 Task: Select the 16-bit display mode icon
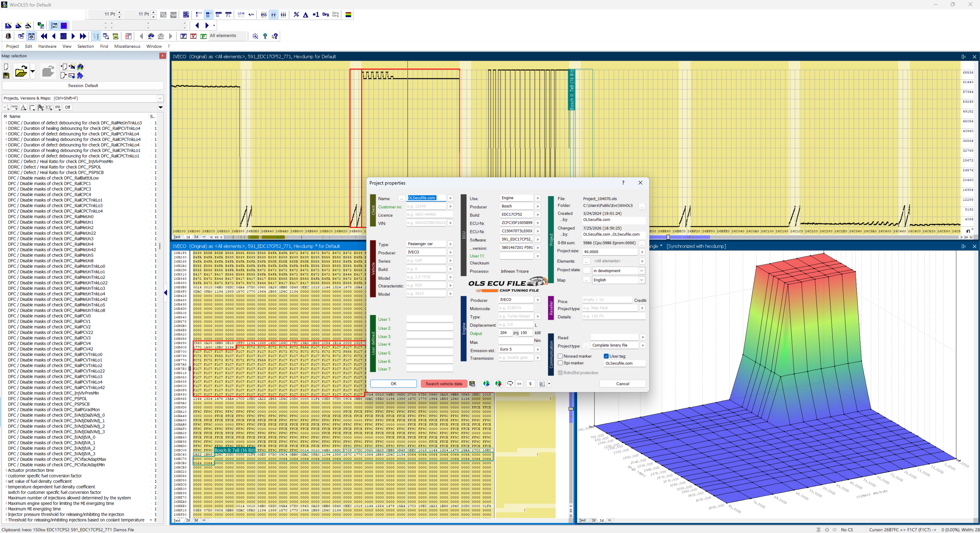coord(208,15)
